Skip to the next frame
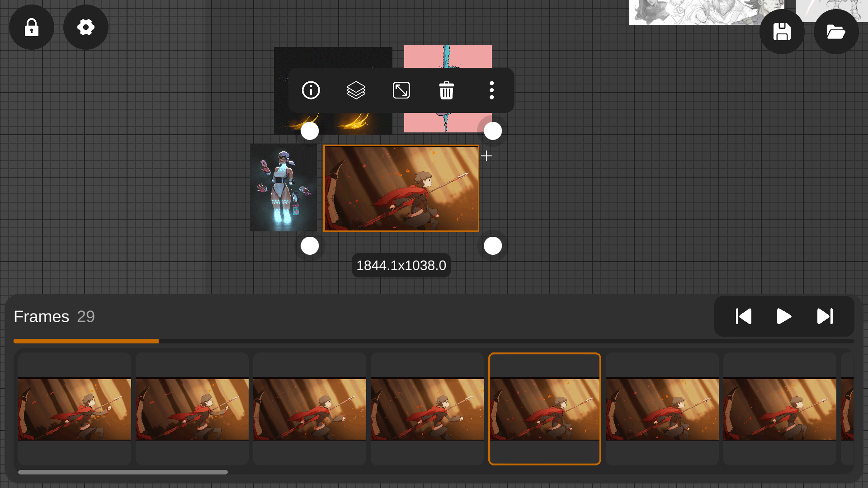The width and height of the screenshot is (868, 488). coord(825,316)
